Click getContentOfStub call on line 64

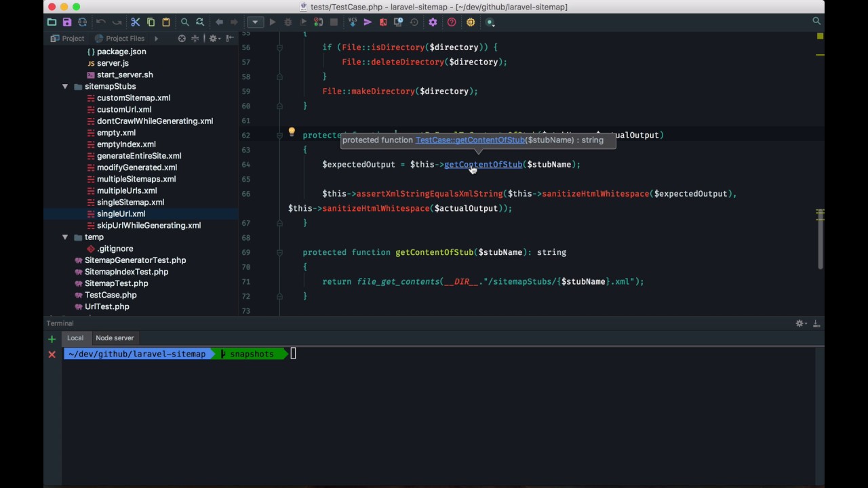(x=483, y=165)
